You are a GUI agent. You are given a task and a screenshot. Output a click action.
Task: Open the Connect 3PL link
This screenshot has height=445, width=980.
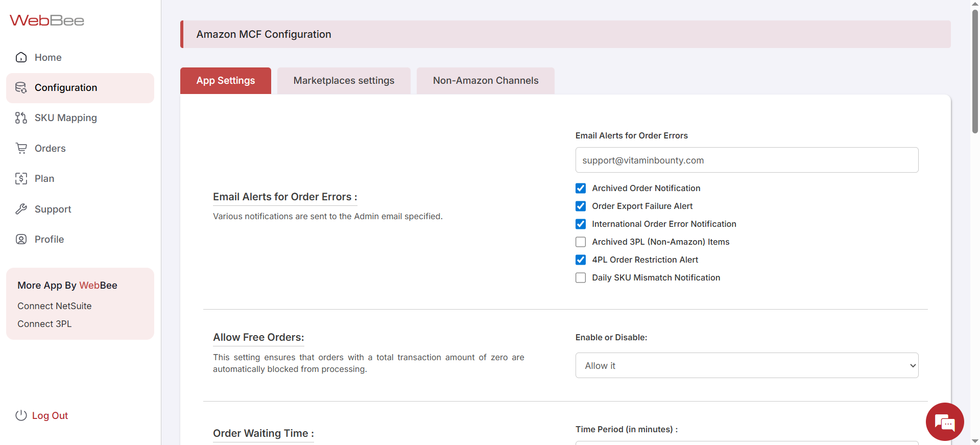click(x=44, y=324)
